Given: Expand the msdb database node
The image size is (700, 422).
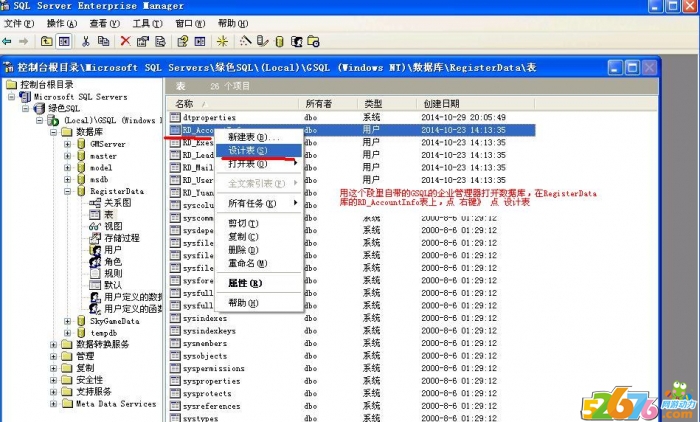Looking at the screenshot, I should tap(67, 179).
